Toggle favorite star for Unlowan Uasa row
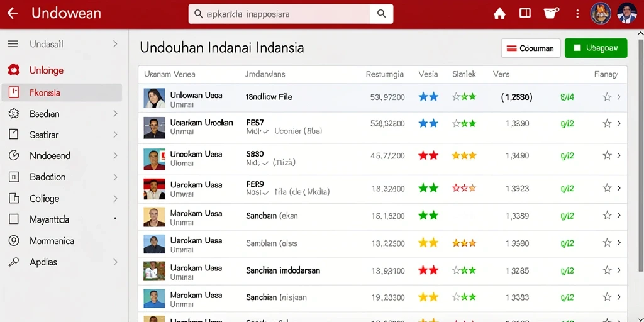 point(607,97)
